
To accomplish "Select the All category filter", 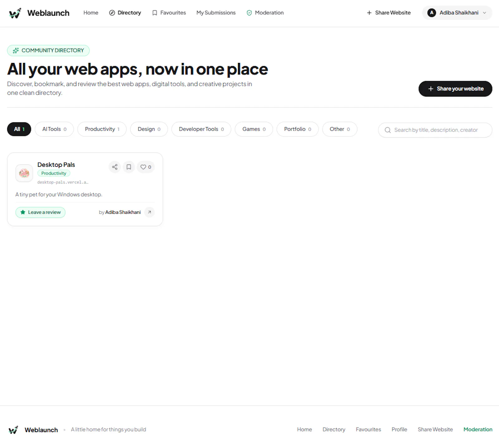I will coord(19,129).
